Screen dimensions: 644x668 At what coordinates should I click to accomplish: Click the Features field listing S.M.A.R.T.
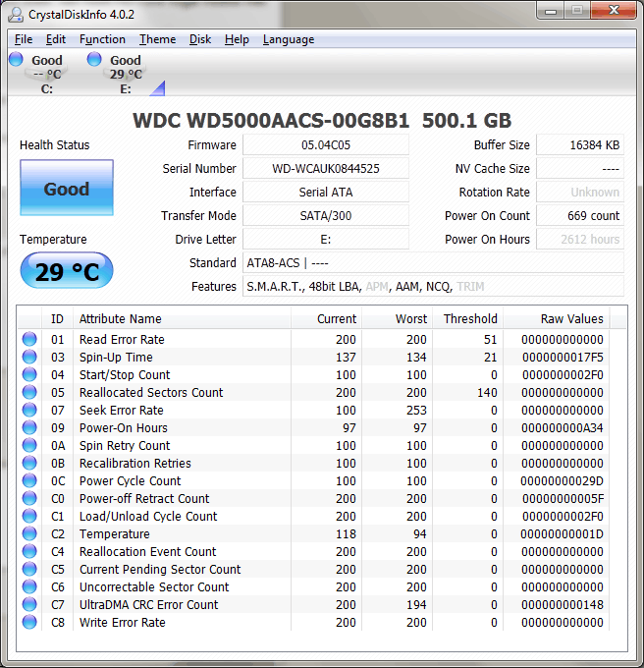click(x=433, y=286)
